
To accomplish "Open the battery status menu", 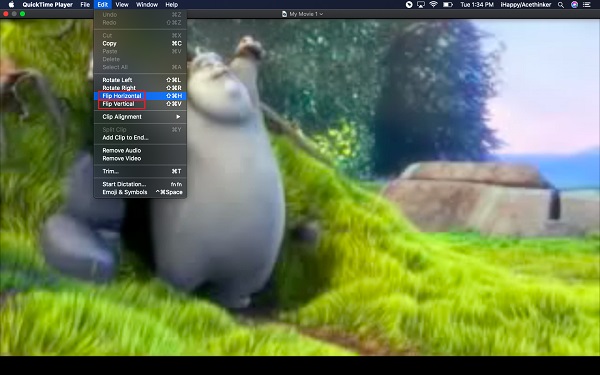I will click(x=448, y=5).
